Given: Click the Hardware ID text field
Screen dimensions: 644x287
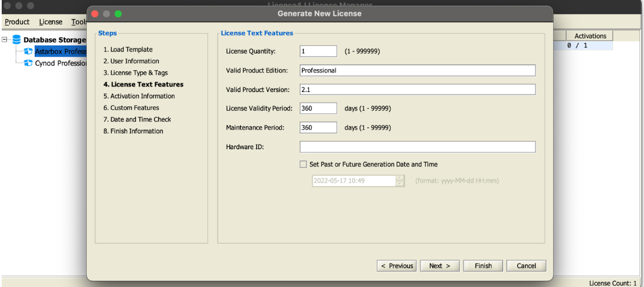Looking at the screenshot, I should tap(417, 146).
